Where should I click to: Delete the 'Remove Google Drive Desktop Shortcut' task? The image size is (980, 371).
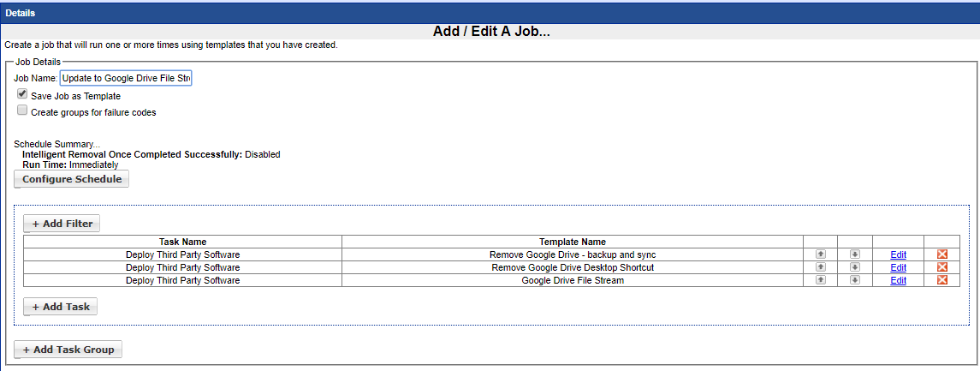[x=942, y=267]
